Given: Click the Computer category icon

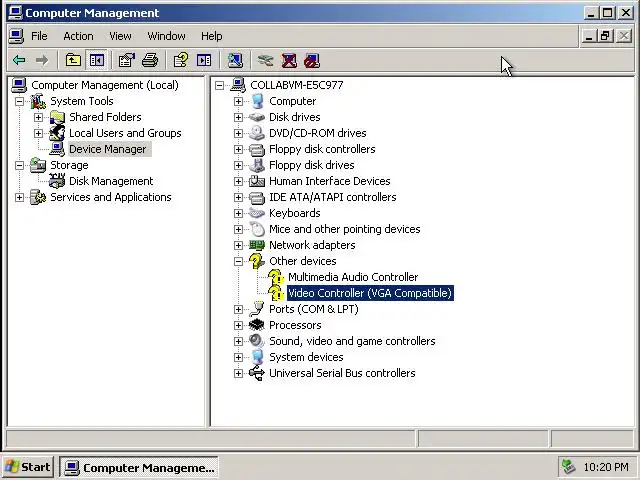Looking at the screenshot, I should tap(257, 101).
